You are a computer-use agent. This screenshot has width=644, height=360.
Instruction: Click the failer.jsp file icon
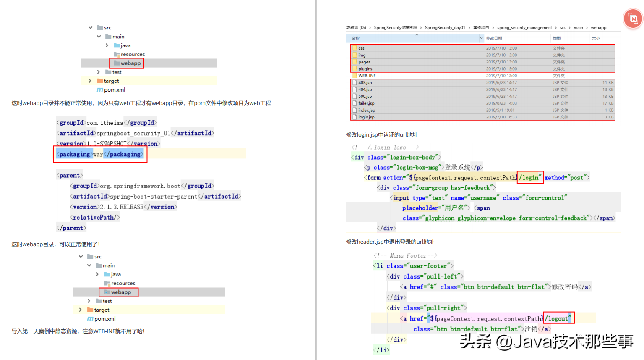point(355,103)
